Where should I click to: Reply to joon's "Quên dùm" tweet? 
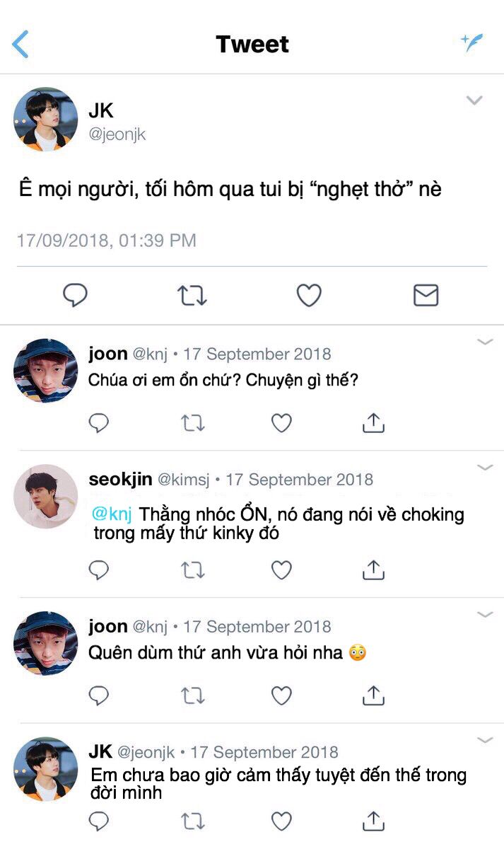(99, 696)
